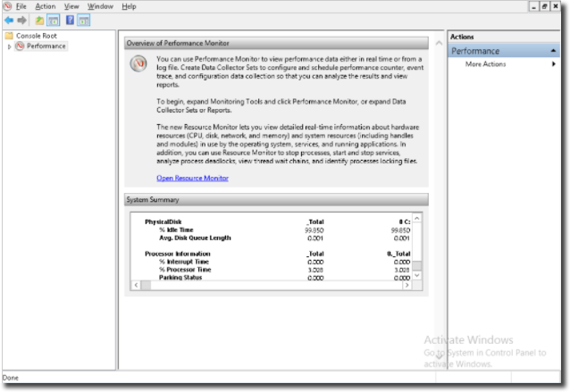The height and width of the screenshot is (392, 570).
Task: Click the Performance Monitor app icon in menu bar
Action: (7, 6)
